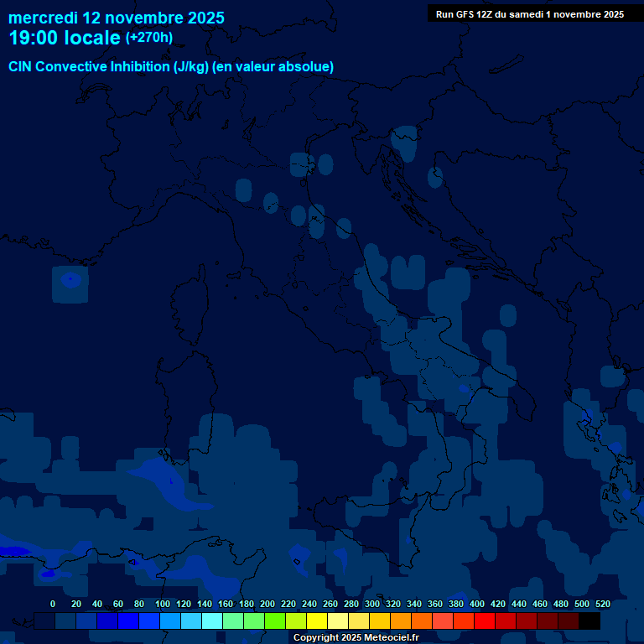Click the '260' legend scale value

click(x=330, y=604)
